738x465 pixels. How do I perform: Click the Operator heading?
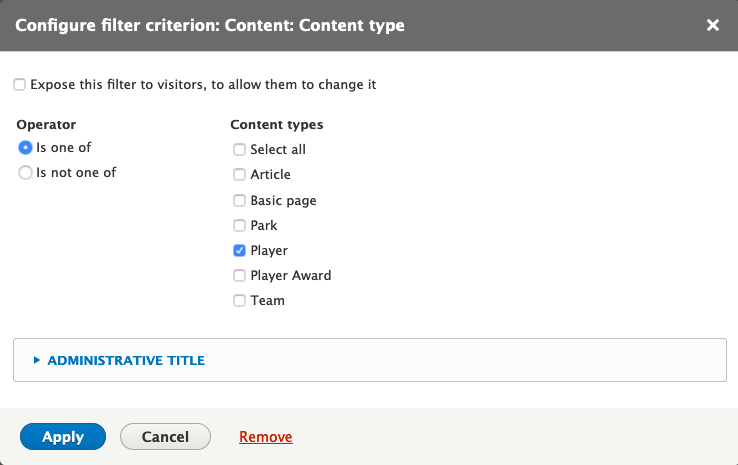point(46,125)
